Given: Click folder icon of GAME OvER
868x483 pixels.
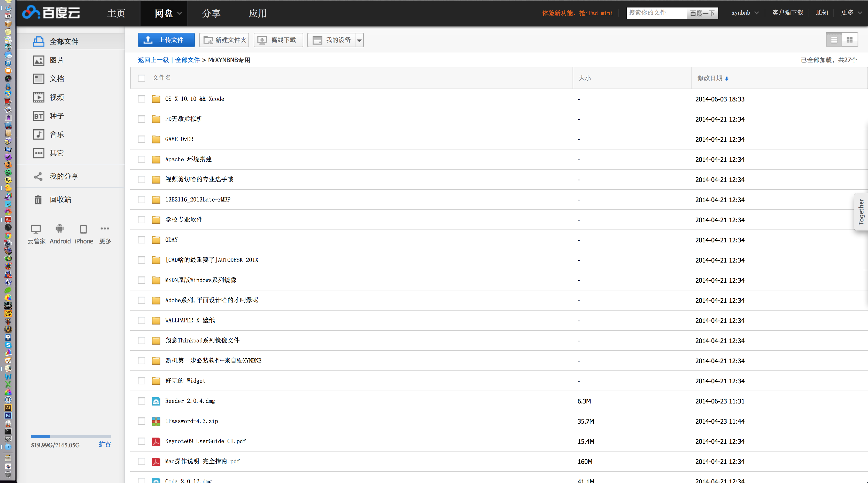Looking at the screenshot, I should click(156, 139).
